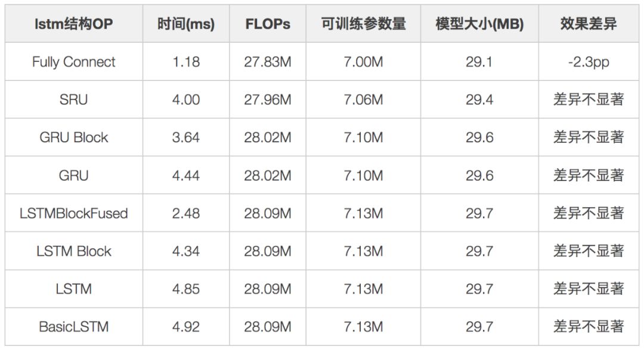Select the 2.48 time value cell
Viewport: 644px width, 349px height.
coord(185,213)
